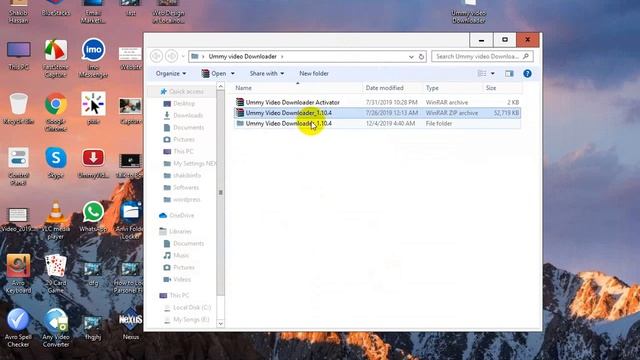The image size is (640, 360).
Task: Click the Open toolbar button
Action: point(214,73)
